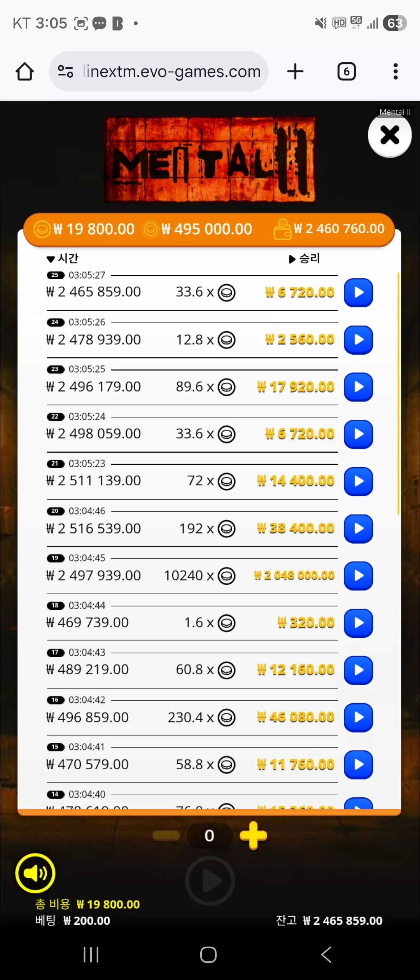Open the browser home page
This screenshot has height=980, width=420.
(x=24, y=72)
